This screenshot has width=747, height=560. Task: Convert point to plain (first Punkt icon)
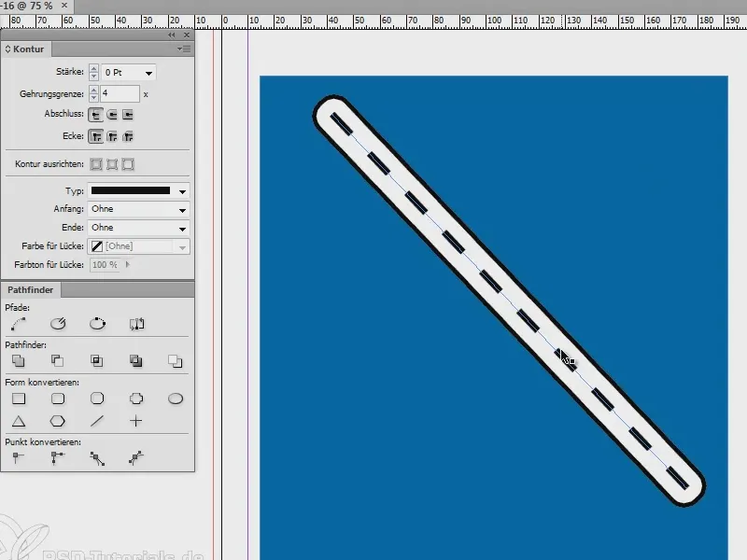pos(18,458)
